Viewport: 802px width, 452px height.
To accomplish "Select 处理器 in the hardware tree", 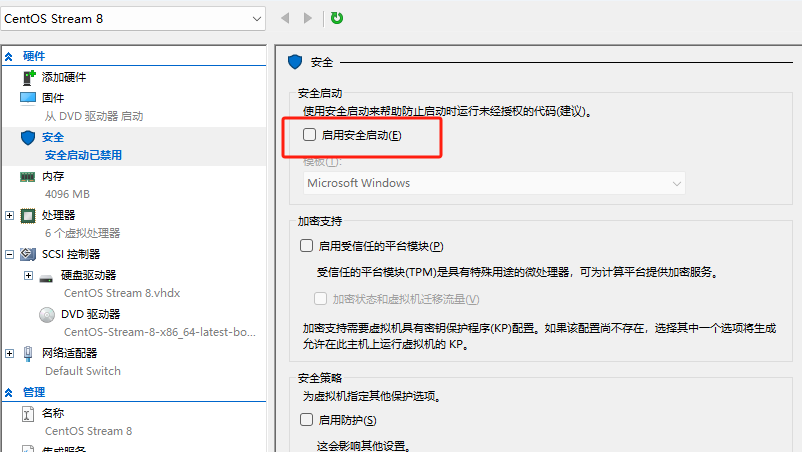I will tap(58, 215).
